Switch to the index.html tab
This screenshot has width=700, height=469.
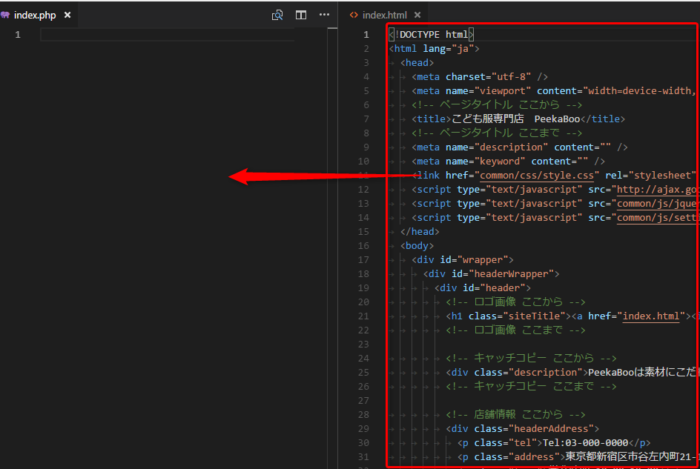(384, 15)
